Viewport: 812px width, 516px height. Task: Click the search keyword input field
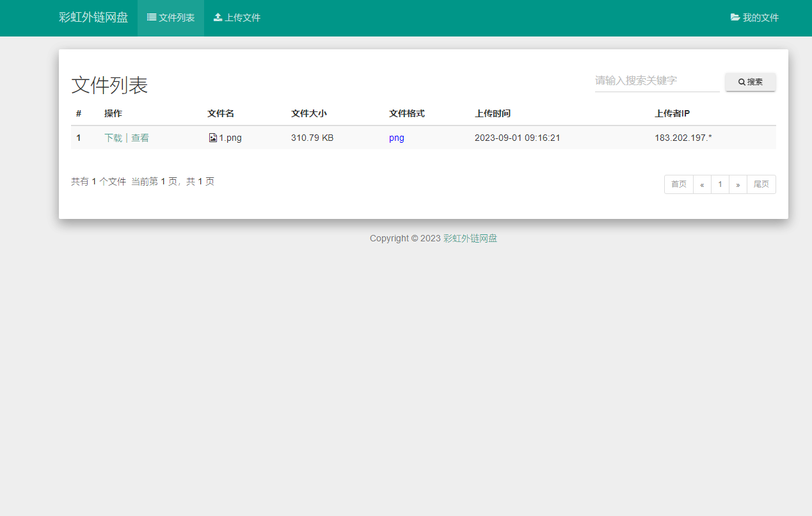click(657, 81)
